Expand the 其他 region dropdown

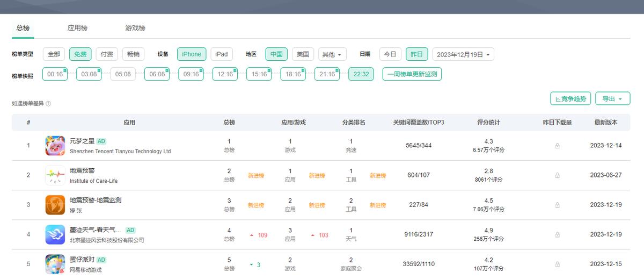pos(332,54)
